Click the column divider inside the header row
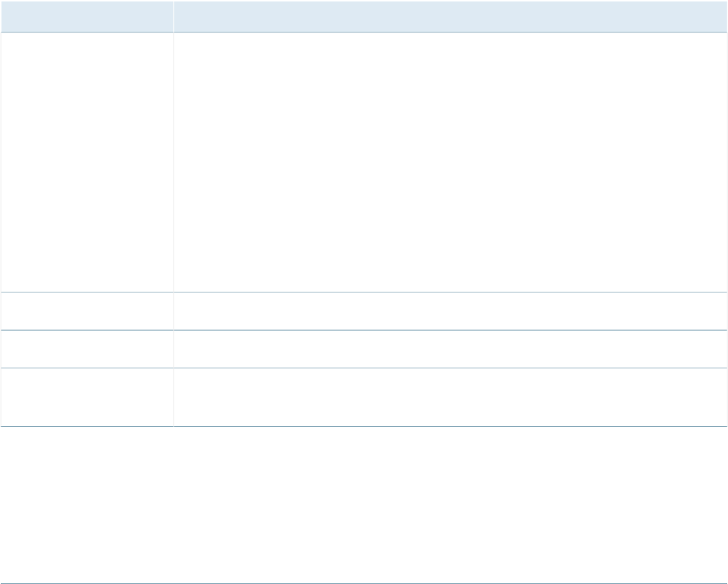 click(x=174, y=16)
